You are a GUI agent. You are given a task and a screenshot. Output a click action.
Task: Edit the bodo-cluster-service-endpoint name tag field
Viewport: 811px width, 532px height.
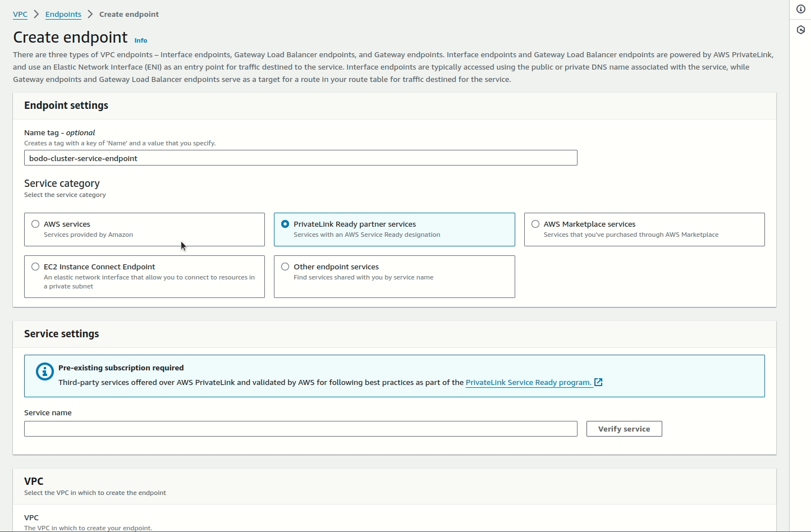(x=300, y=158)
